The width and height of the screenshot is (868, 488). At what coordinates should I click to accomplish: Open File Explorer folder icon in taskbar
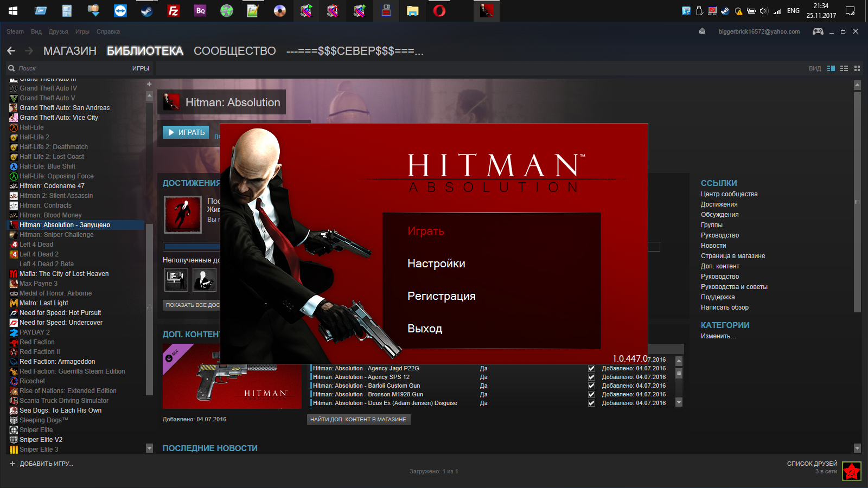click(x=413, y=11)
